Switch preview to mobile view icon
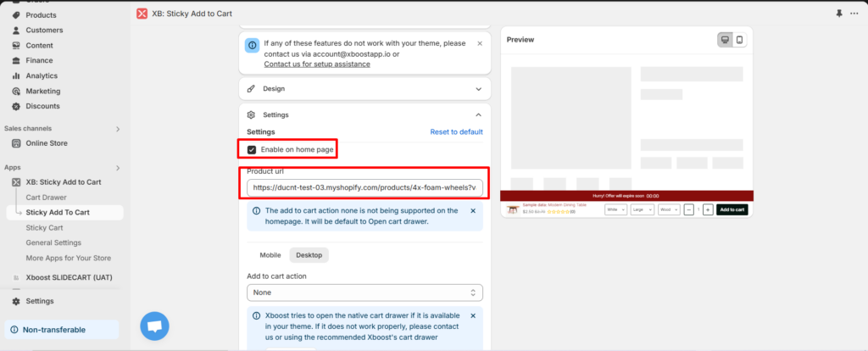This screenshot has height=351, width=868. coord(739,40)
